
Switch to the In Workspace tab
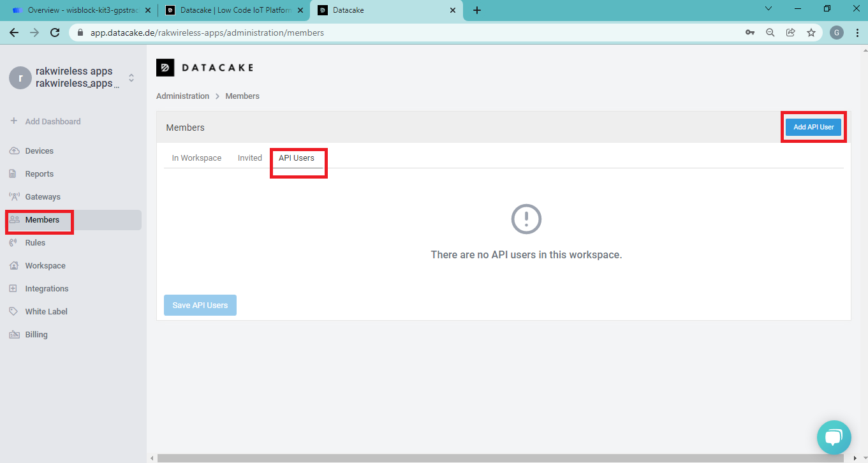pyautogui.click(x=196, y=158)
